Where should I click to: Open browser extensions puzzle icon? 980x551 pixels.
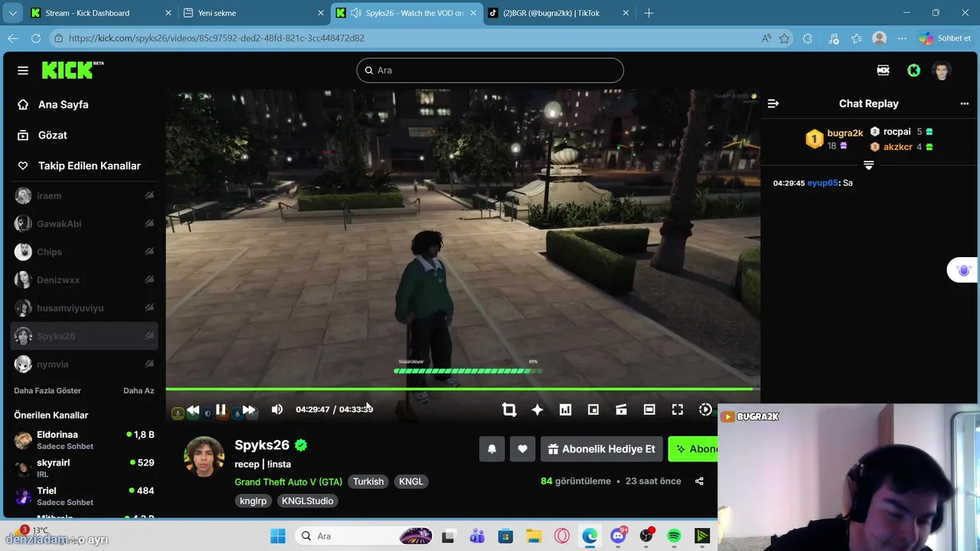[807, 38]
